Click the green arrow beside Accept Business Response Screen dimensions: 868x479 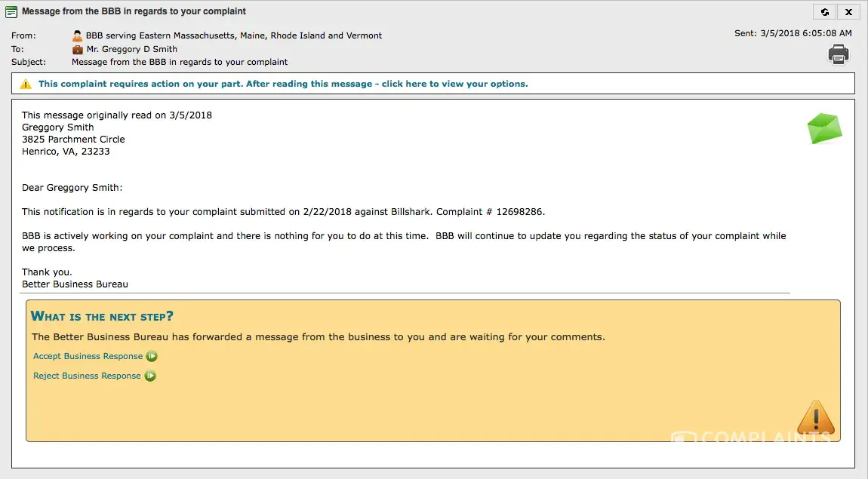[x=152, y=357]
